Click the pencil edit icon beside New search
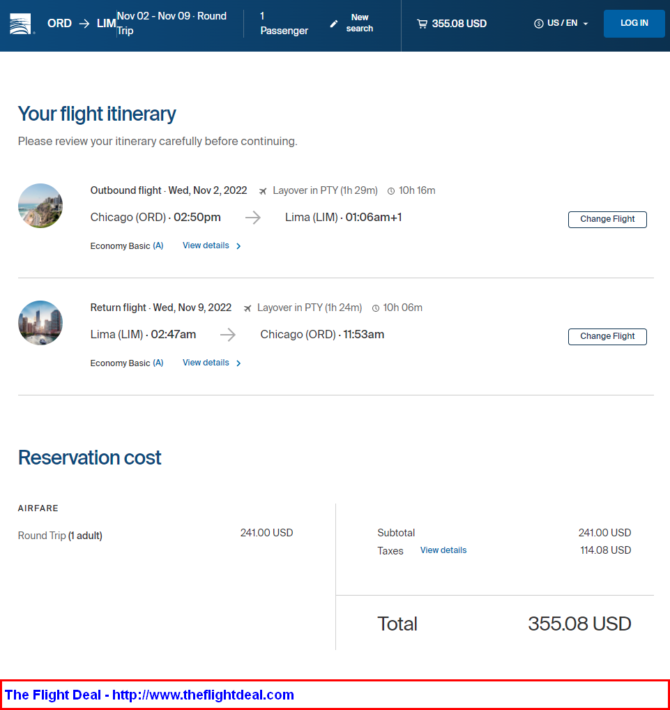Viewport: 670px width, 710px height. tap(334, 24)
